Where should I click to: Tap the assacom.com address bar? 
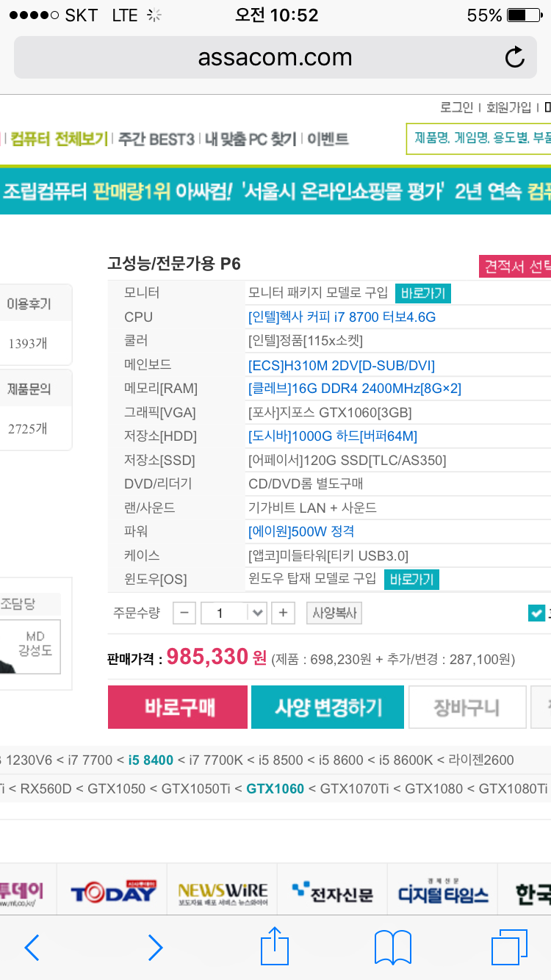pyautogui.click(x=275, y=57)
